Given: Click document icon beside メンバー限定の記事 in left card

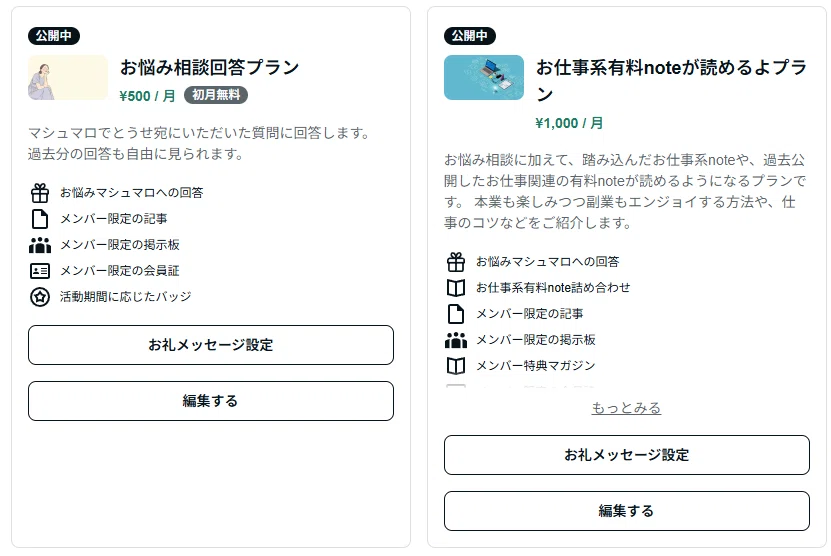Looking at the screenshot, I should tap(40, 219).
